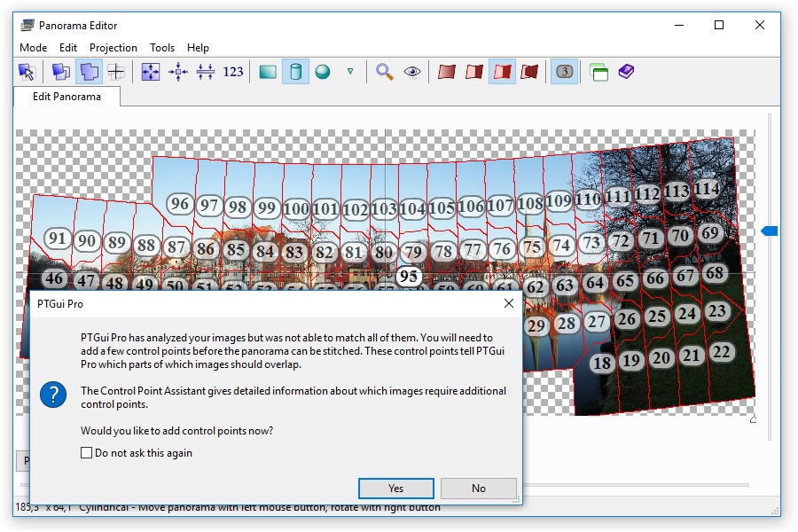
Task: Click the magnifying glass detail viewer icon
Action: coord(384,72)
